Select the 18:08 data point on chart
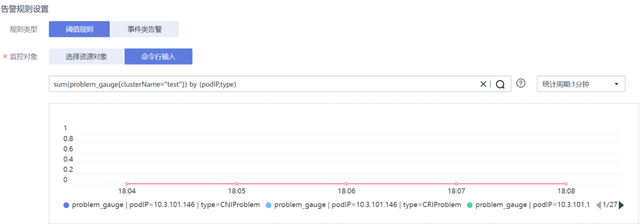 click(566, 184)
